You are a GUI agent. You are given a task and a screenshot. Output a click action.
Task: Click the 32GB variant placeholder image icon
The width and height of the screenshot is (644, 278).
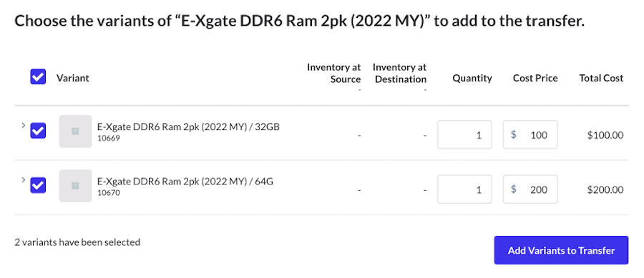coord(75,131)
